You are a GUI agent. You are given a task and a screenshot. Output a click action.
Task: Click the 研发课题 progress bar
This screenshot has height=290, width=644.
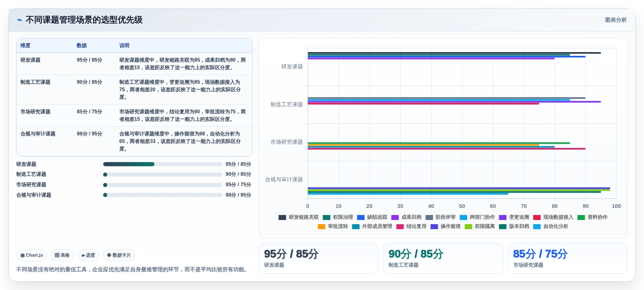[163, 164]
